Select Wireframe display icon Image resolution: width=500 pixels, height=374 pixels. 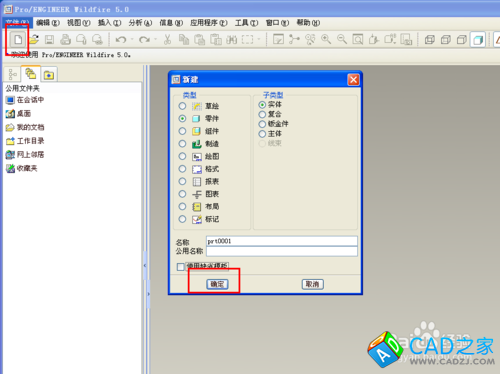pyautogui.click(x=430, y=40)
